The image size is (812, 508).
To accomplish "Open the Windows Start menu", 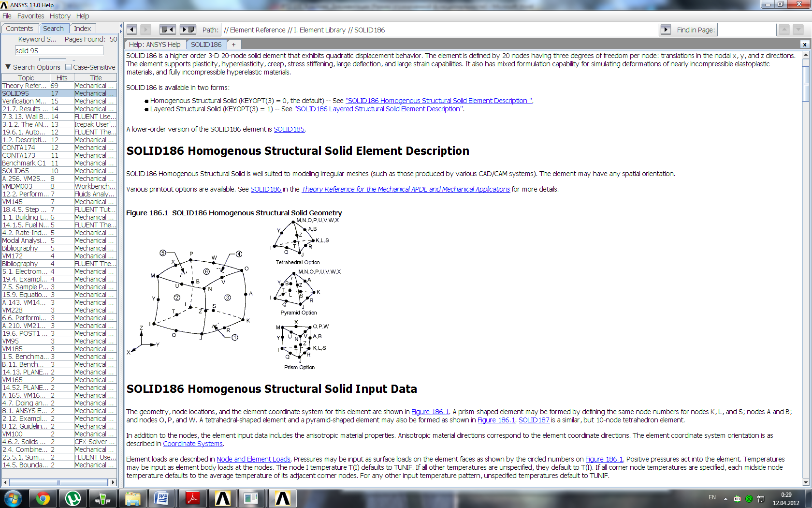I will click(x=13, y=498).
